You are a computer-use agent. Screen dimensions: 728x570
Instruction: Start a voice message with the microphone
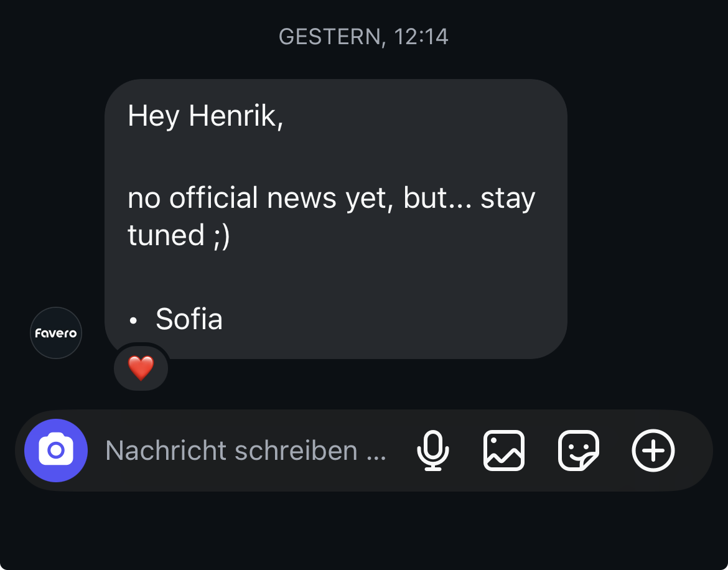coord(432,451)
